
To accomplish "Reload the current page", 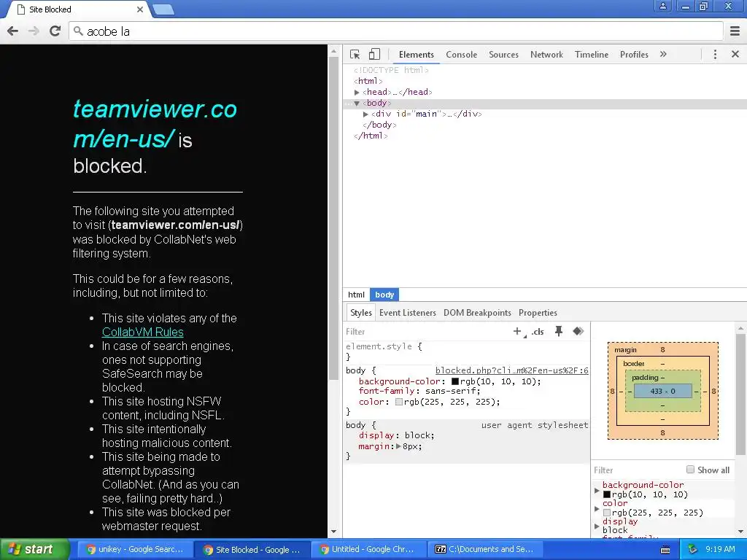I will pyautogui.click(x=55, y=31).
